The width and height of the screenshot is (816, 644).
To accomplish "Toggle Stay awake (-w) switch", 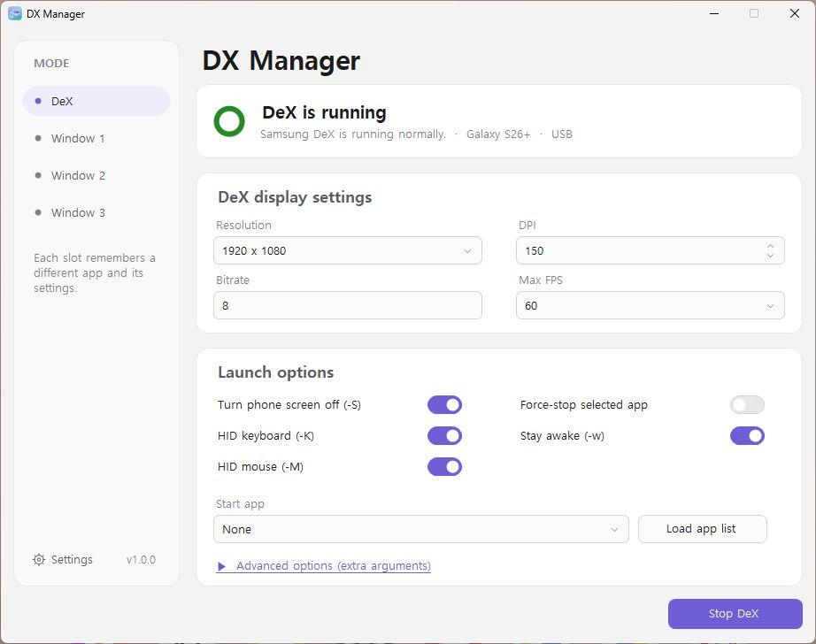I will click(747, 436).
